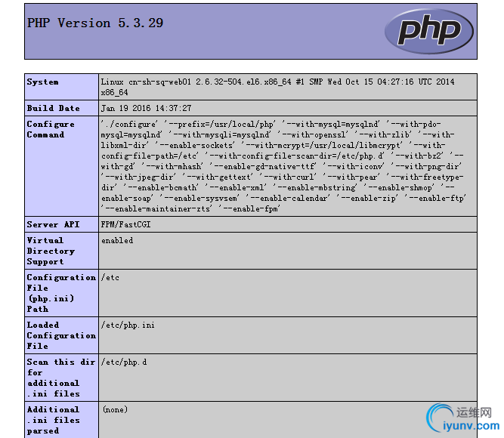504x438 pixels.
Task: Click the 'Configure Command' label
Action: click(51, 129)
